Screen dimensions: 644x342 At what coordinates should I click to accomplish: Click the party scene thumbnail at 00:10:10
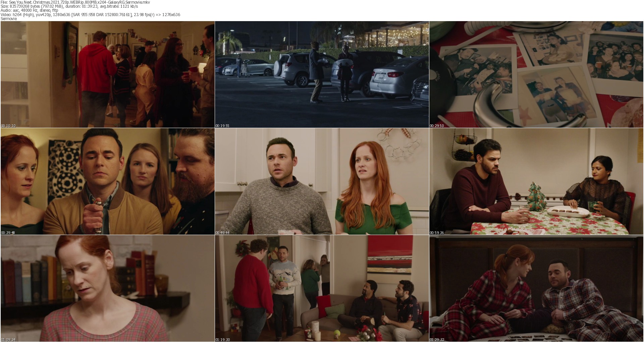pyautogui.click(x=107, y=74)
